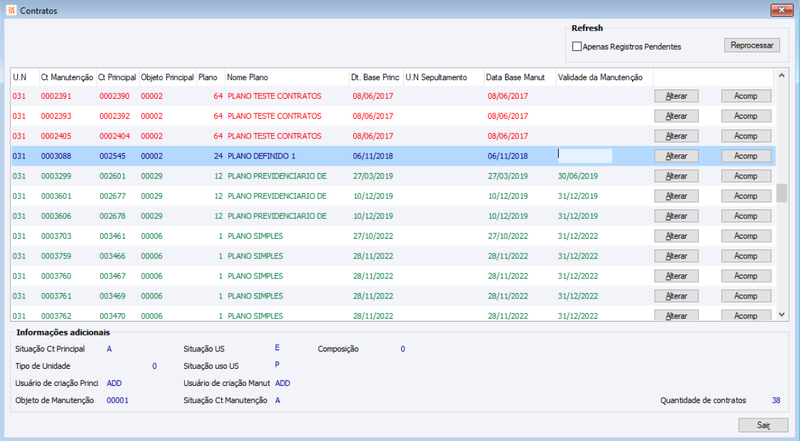Enable Apenas Registros Pendentes checkbox
This screenshot has height=441, width=800.
[577, 46]
